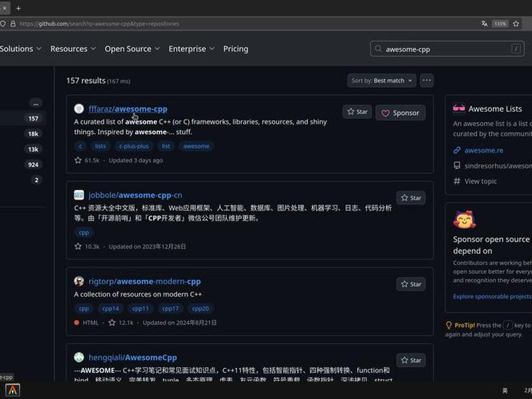Image resolution: width=532 pixels, height=399 pixels.
Task: Star the hengqiali/AwesomeCpp repository
Action: 411,360
